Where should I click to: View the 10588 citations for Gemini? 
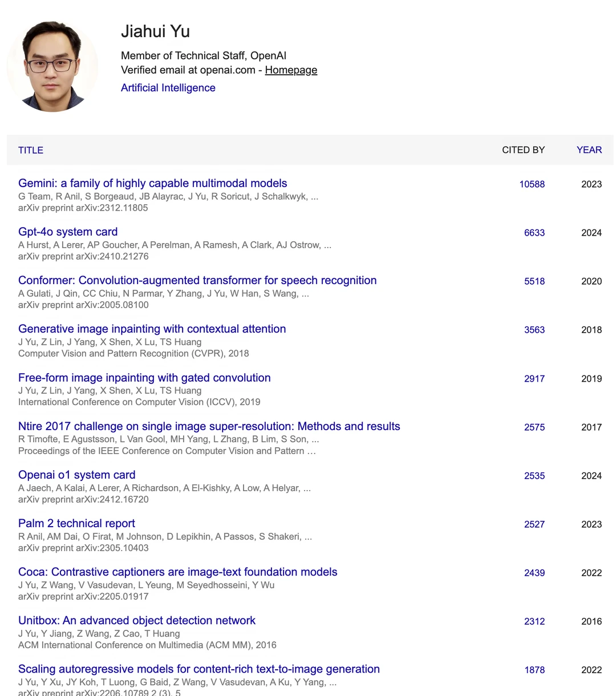(532, 184)
